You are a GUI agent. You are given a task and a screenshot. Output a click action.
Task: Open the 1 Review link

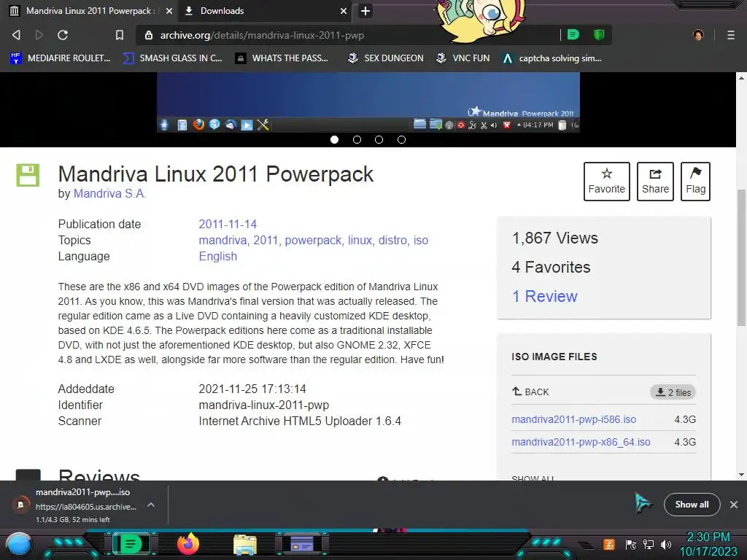[544, 296]
